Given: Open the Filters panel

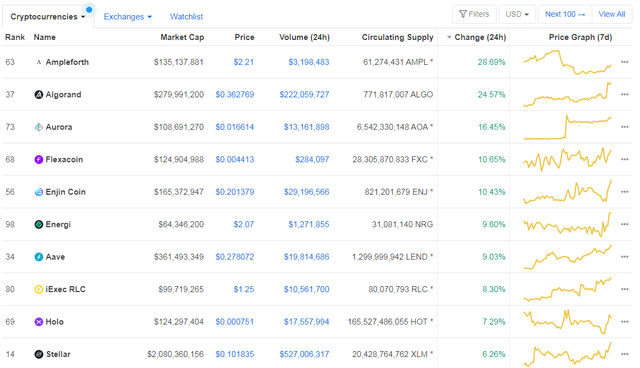Looking at the screenshot, I should tap(474, 14).
